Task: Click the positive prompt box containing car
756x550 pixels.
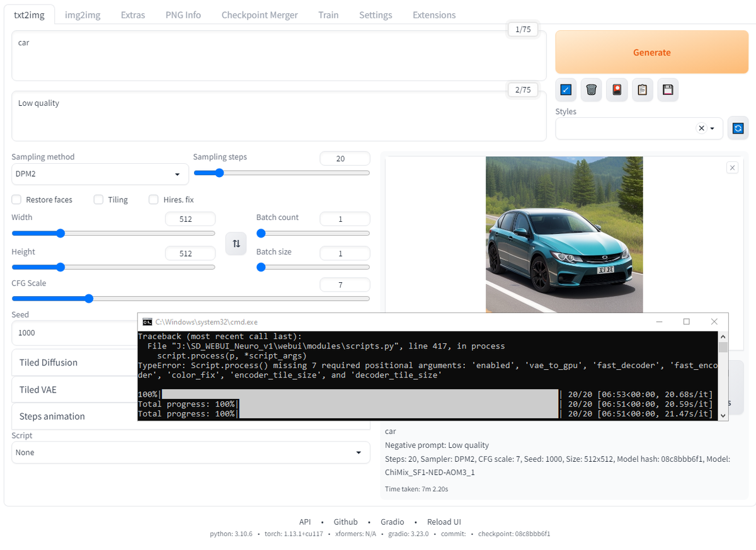Action: (279, 55)
